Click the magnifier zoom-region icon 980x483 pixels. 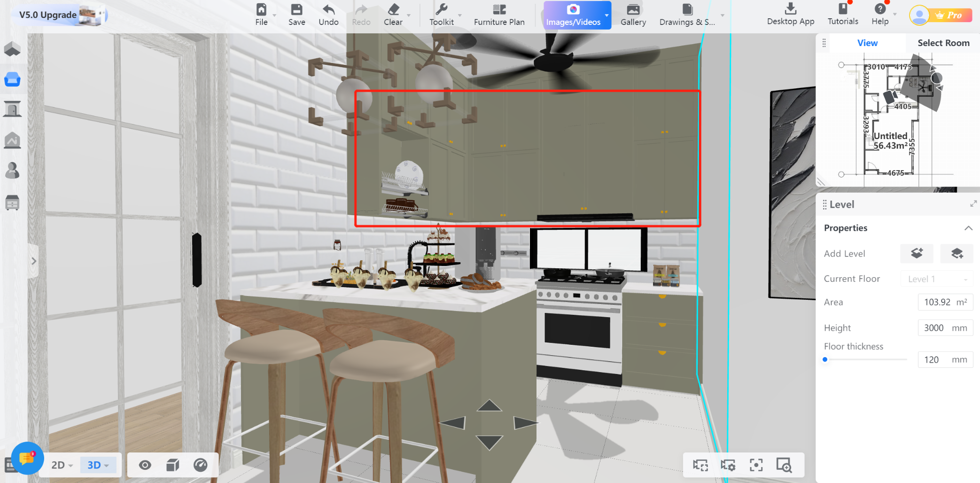784,465
